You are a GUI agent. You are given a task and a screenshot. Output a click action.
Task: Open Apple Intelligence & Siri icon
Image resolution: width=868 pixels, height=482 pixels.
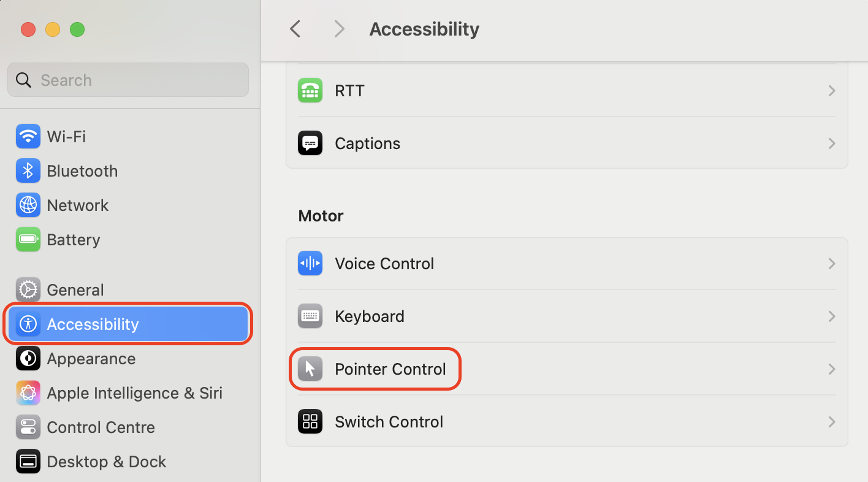(27, 392)
